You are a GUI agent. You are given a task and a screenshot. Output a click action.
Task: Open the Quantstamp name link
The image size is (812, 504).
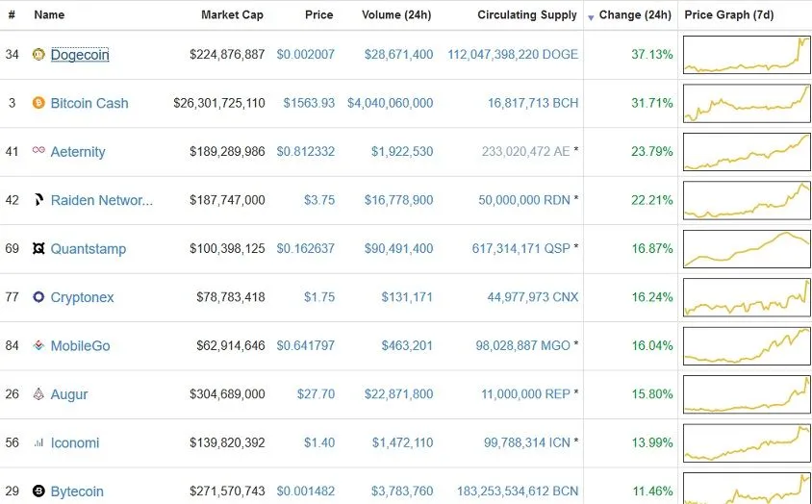coord(89,248)
